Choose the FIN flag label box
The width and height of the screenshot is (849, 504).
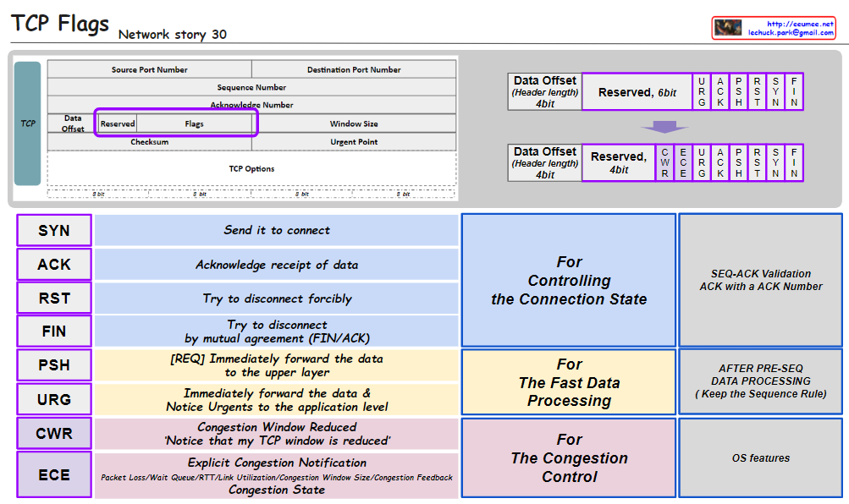click(54, 331)
